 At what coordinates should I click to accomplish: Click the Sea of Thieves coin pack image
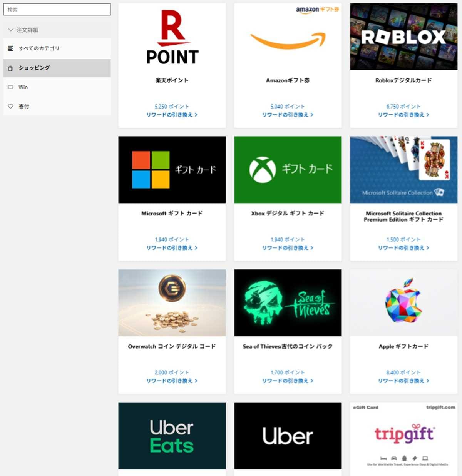point(288,302)
